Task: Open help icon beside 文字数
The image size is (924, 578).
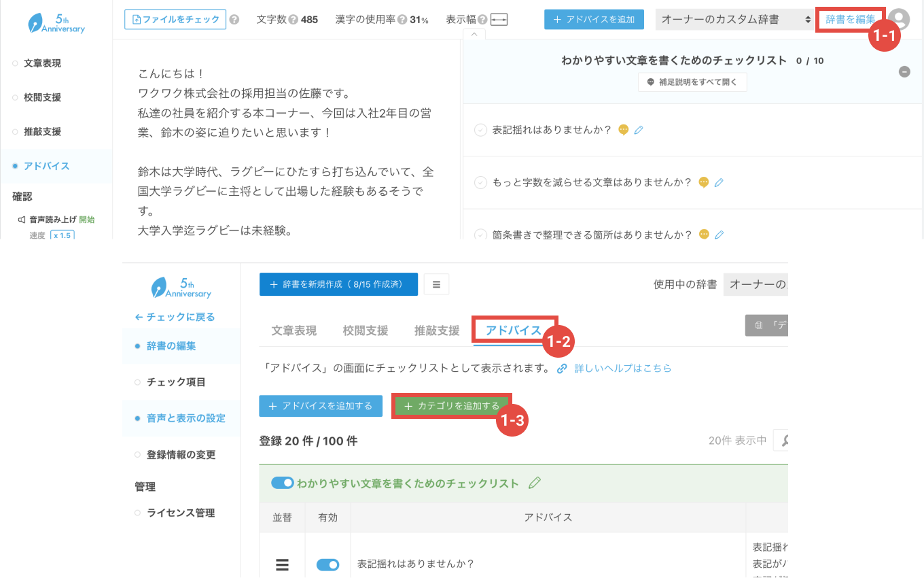Action: coord(294,20)
